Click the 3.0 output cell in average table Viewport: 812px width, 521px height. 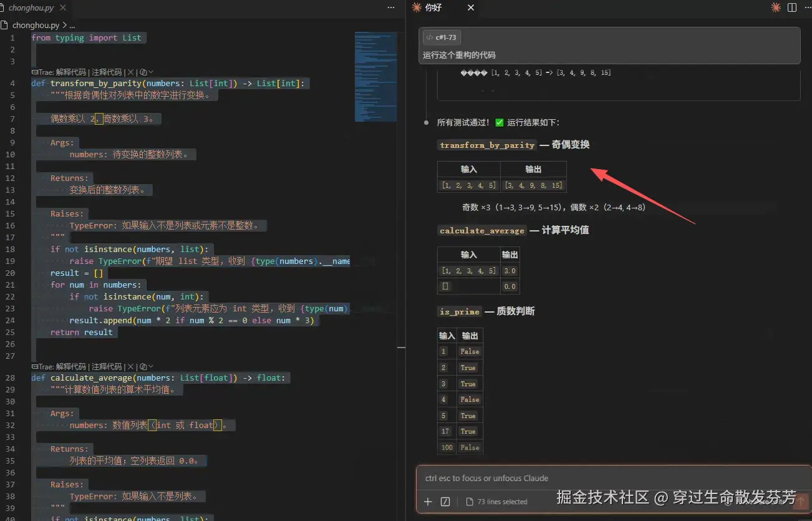click(510, 270)
